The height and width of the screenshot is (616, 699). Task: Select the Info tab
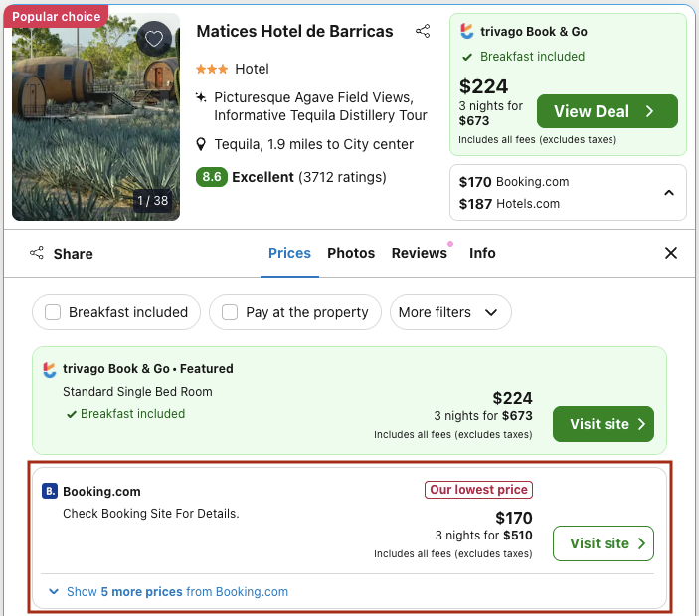[x=482, y=253]
